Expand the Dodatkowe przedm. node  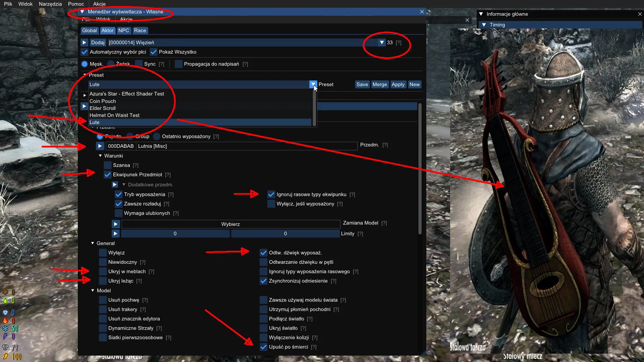pos(124,185)
